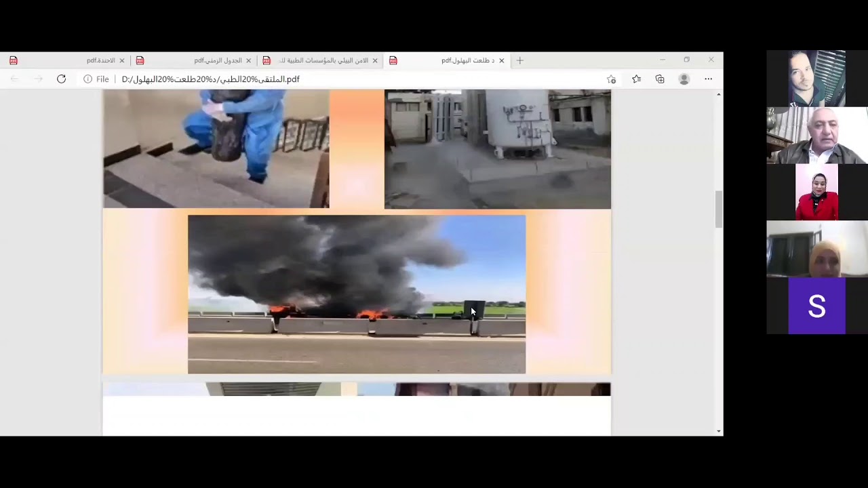Click the PDF icon on الاجندة tab

pos(14,60)
